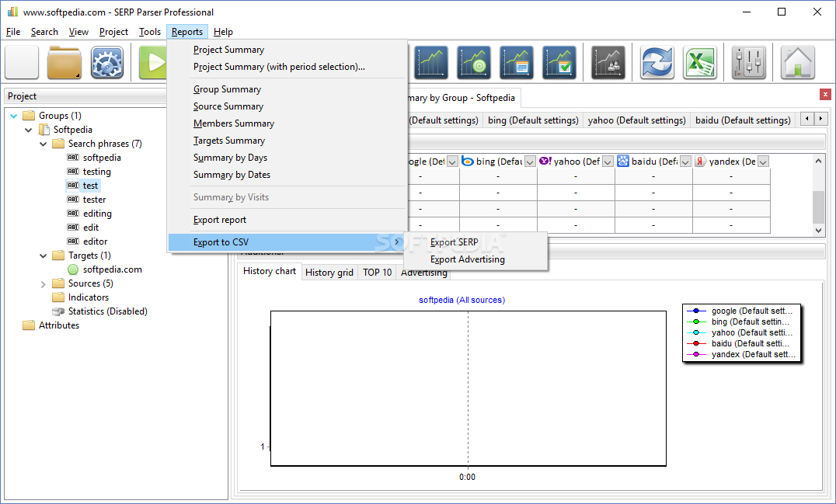836x504 pixels.
Task: Click the table scrollbar down arrow
Action: coord(818,230)
